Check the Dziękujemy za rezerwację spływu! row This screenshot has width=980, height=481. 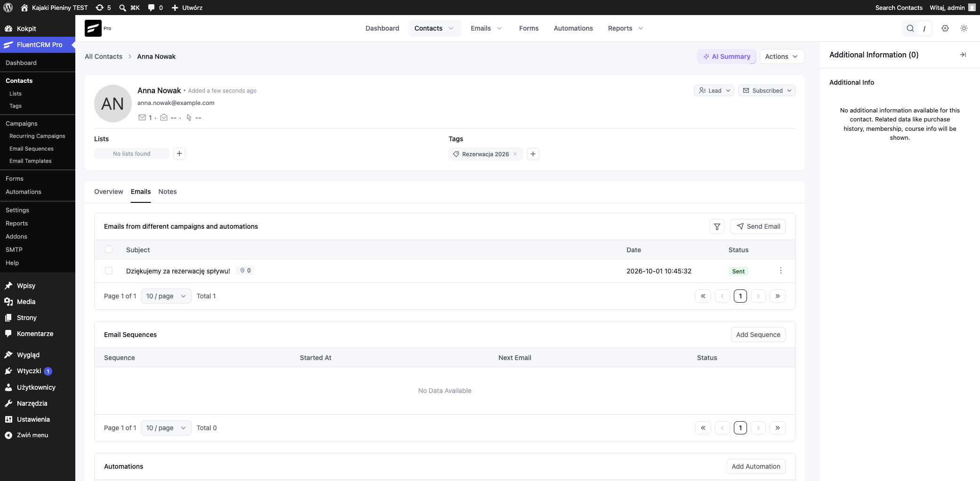click(109, 271)
